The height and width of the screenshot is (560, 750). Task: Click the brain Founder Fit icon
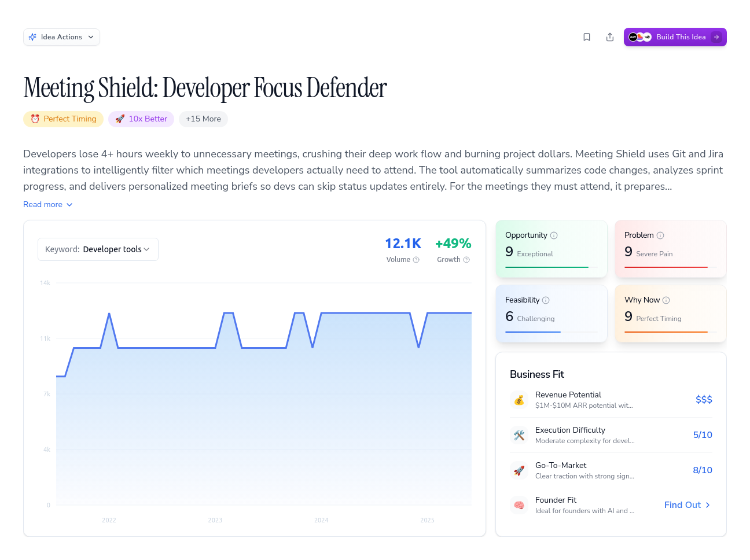coord(519,505)
